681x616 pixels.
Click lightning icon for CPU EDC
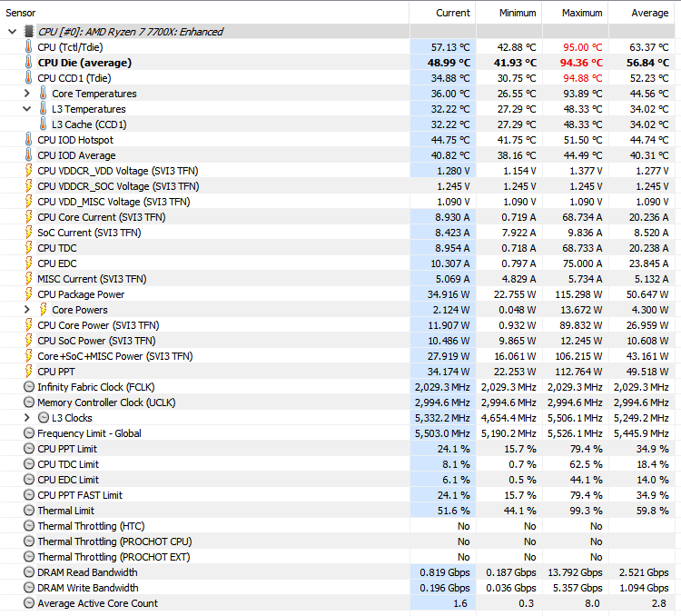tap(29, 263)
